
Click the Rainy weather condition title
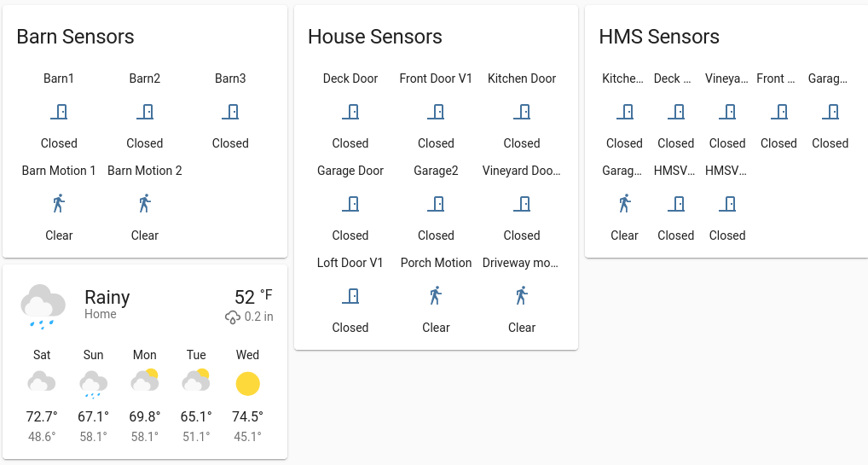107,298
